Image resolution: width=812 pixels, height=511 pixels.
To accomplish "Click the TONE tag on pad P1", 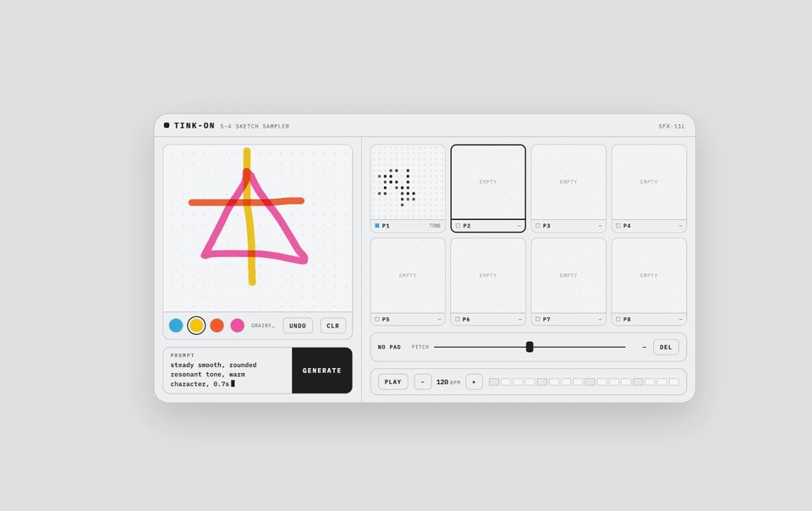I will pos(435,226).
